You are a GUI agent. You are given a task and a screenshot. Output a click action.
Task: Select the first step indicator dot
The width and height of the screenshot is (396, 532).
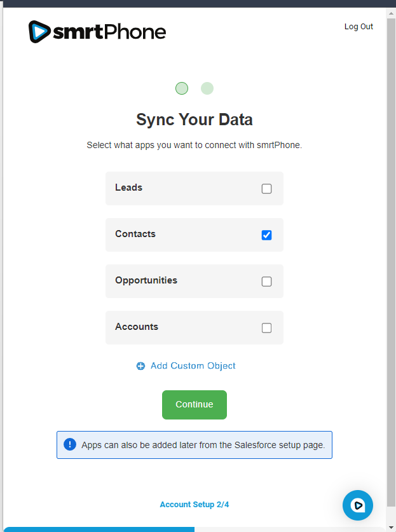click(182, 88)
